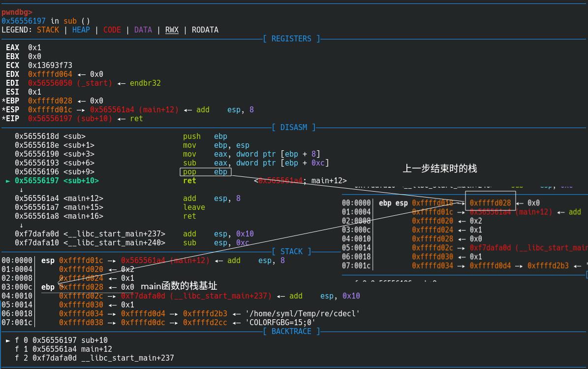The height and width of the screenshot is (369, 588).
Task: Click the boxed 0xffffd028 value in inset stack
Action: 490,203
